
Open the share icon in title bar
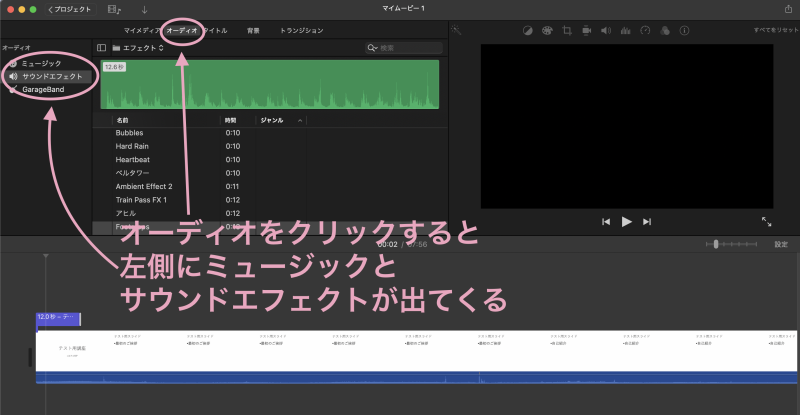tap(788, 9)
